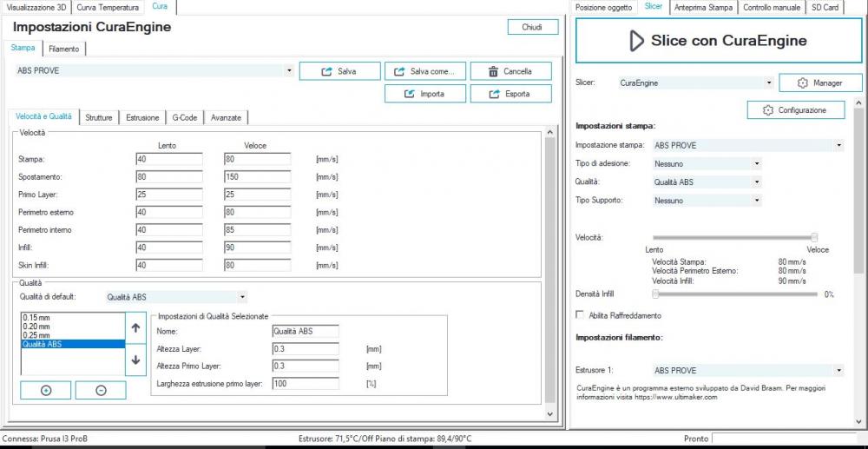
Task: Click the Slice con CuraEngine play icon
Action: coord(636,41)
